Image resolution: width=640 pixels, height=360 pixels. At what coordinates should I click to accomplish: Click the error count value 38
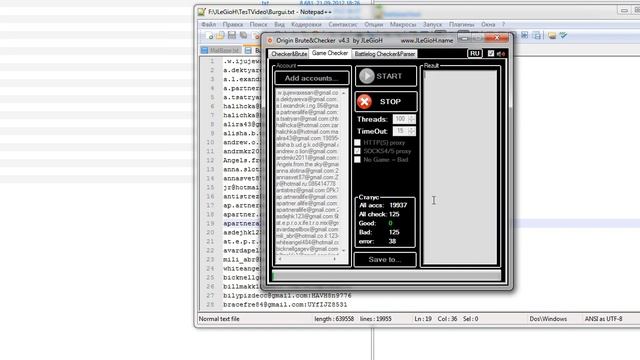[x=392, y=241]
